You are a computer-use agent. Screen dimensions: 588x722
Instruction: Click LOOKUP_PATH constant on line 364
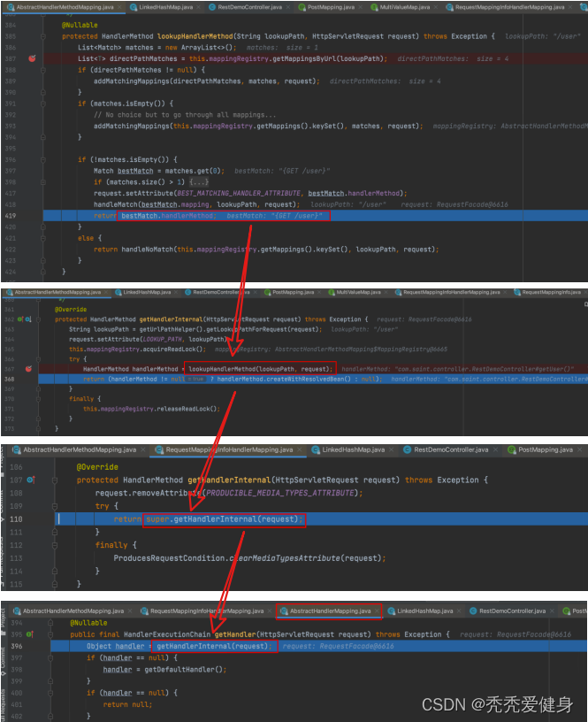coord(163,340)
